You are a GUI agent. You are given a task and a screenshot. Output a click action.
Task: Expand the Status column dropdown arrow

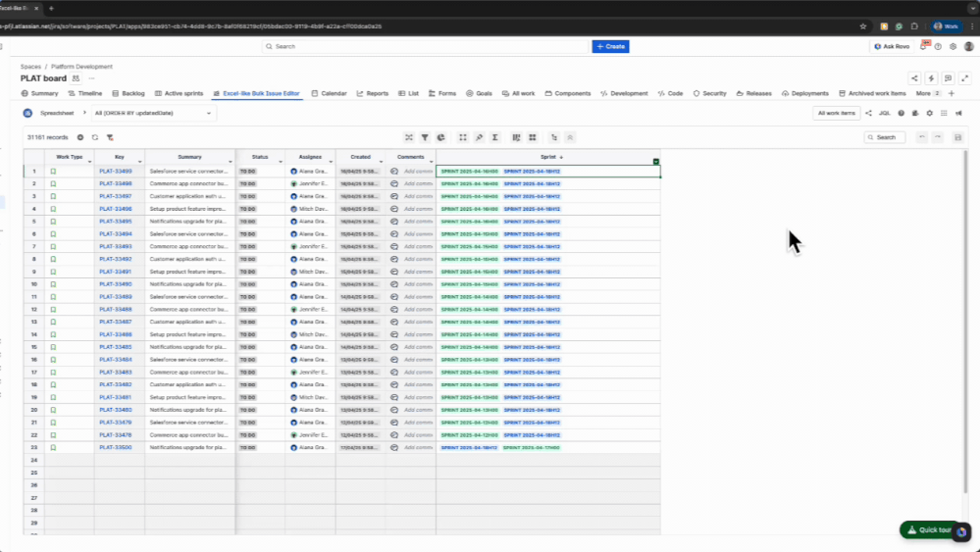coord(281,161)
